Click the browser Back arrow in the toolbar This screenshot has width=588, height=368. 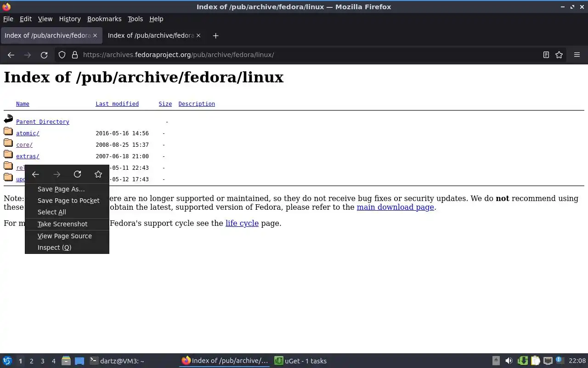click(11, 55)
